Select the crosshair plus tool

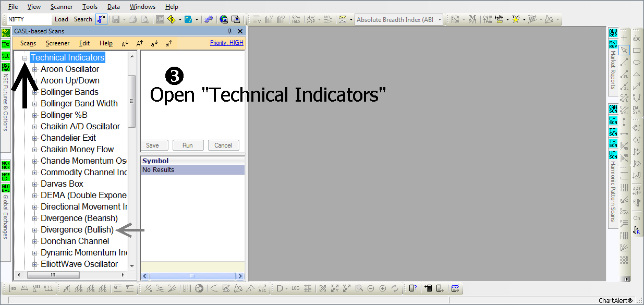point(624,38)
